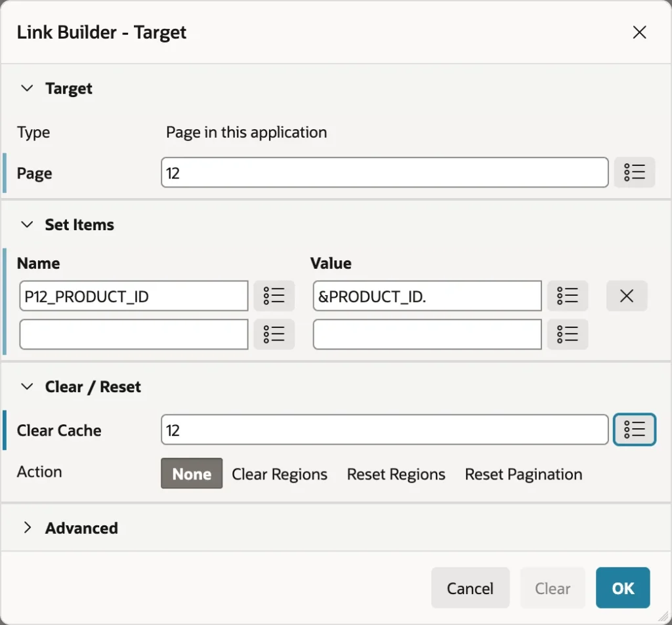Open item picker beside the empty Name field
This screenshot has width=672, height=625.
(274, 334)
